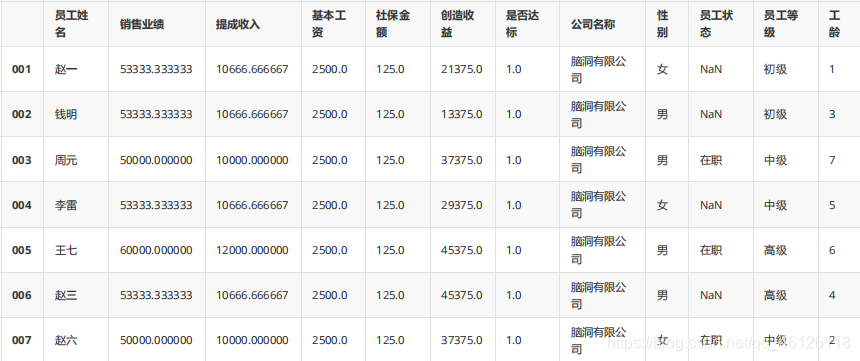Click row index 006
860x361 pixels.
pyautogui.click(x=22, y=295)
